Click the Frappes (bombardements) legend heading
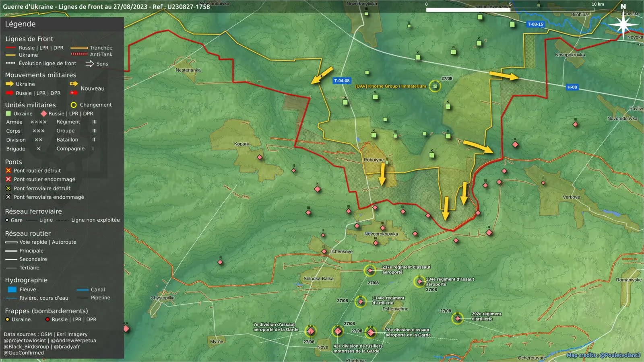Viewport: 644px width, 362px height. 46,311
